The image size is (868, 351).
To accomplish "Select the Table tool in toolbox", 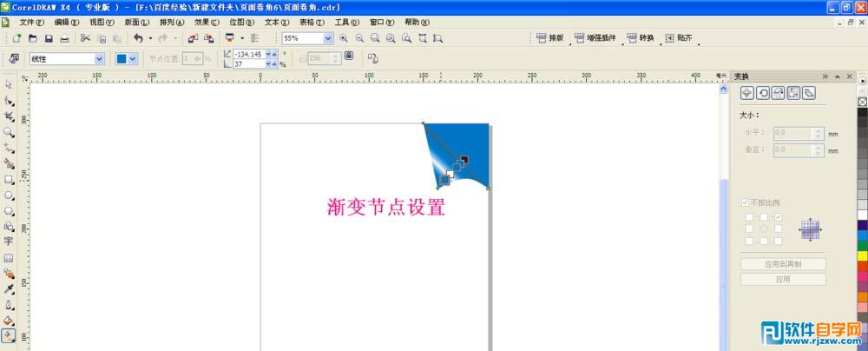I will coord(9,258).
